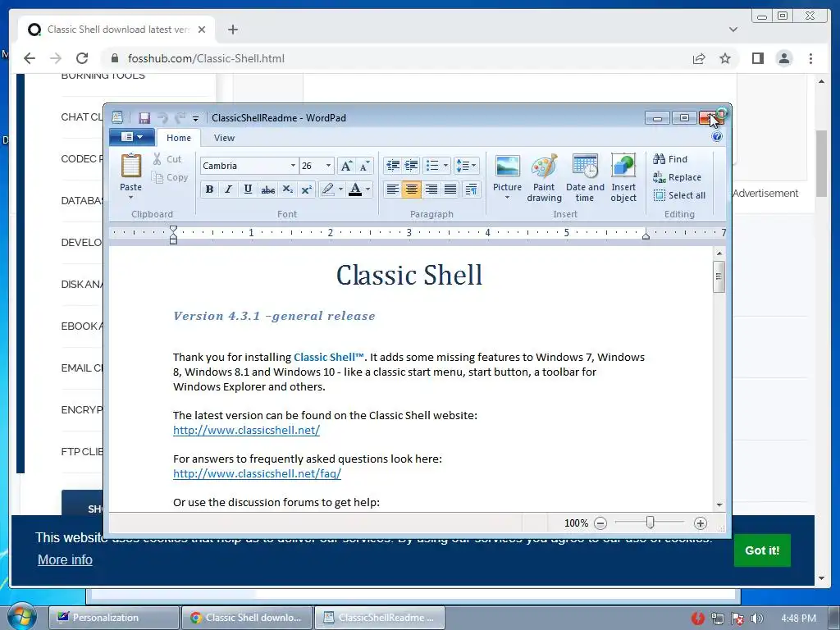Click the Decrease indent icon
The image size is (840, 630).
[x=393, y=166]
